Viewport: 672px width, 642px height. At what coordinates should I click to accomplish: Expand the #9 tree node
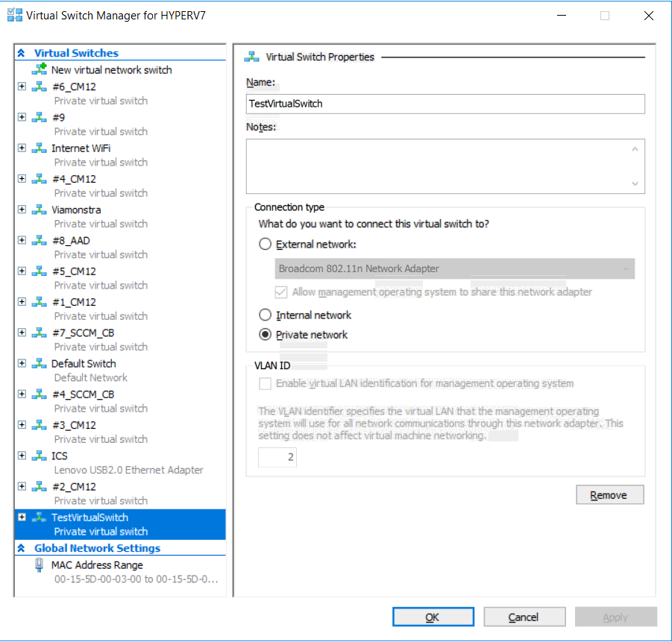coord(22,117)
